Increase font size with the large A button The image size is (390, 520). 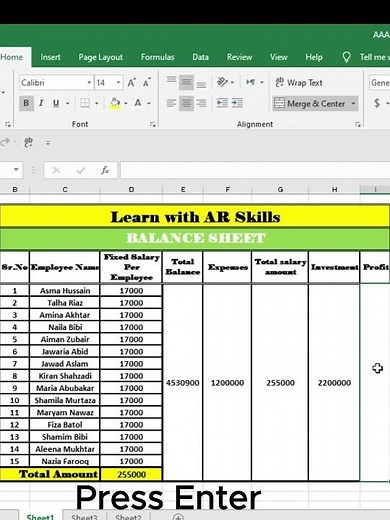(131, 83)
